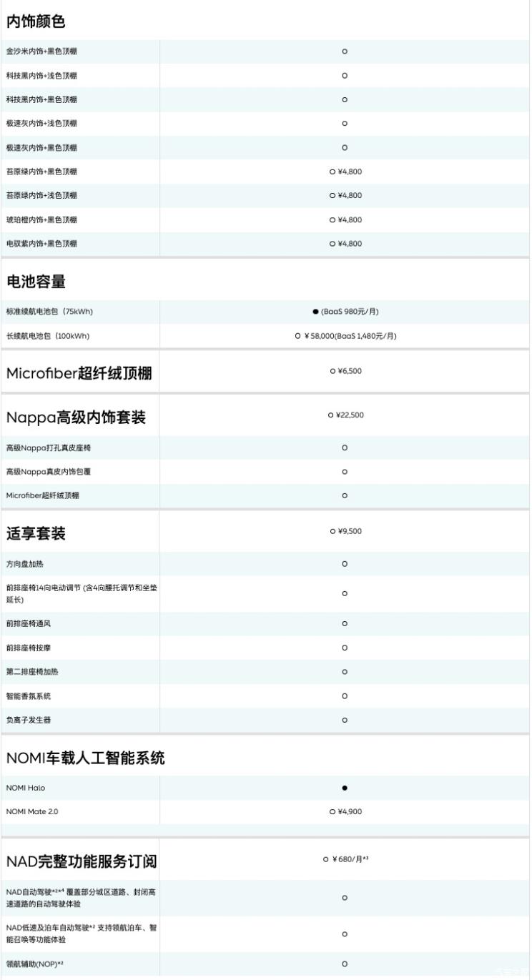Click the NOMI Halo filled dot
This screenshot has height=980, width=532.
[x=345, y=788]
